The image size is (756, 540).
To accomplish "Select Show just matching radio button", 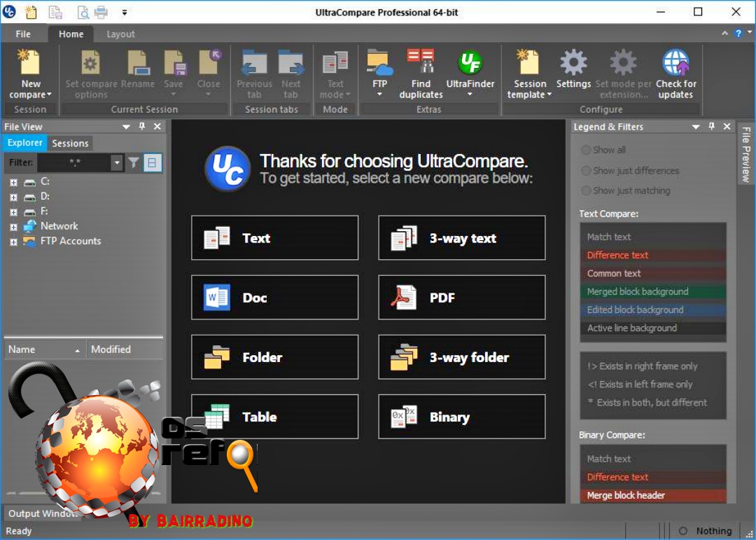I will 587,191.
